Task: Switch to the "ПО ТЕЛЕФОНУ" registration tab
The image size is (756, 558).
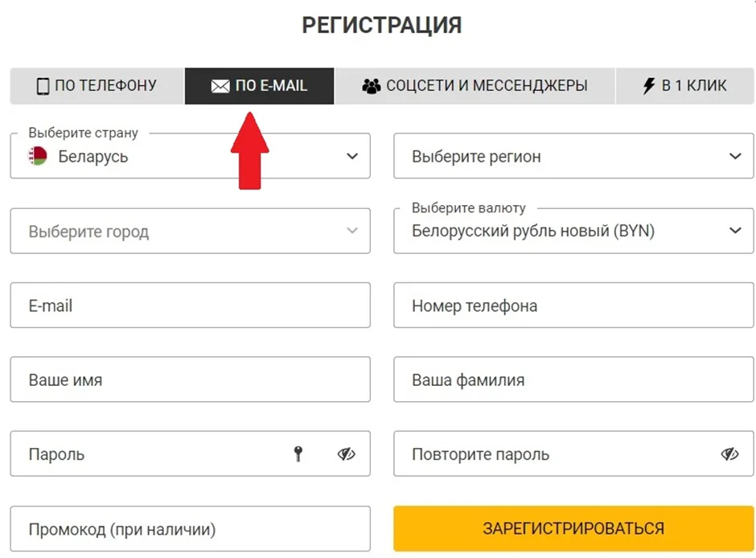Action: 95,85
